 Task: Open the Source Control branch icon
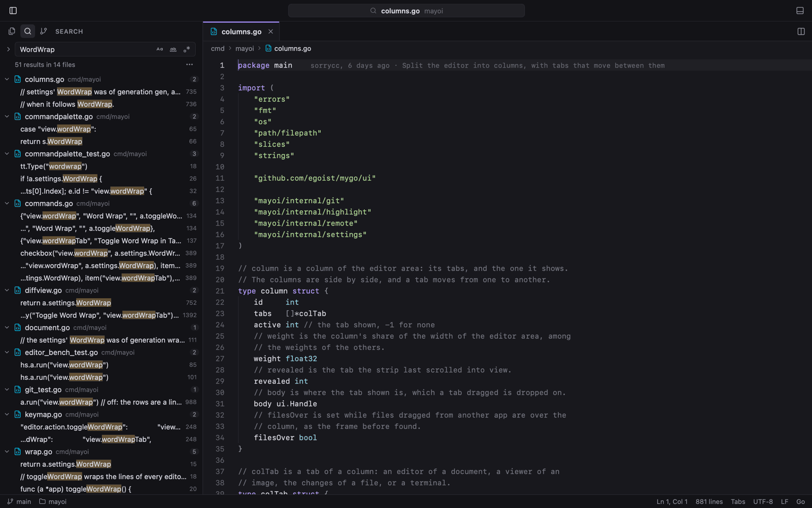[x=44, y=31]
